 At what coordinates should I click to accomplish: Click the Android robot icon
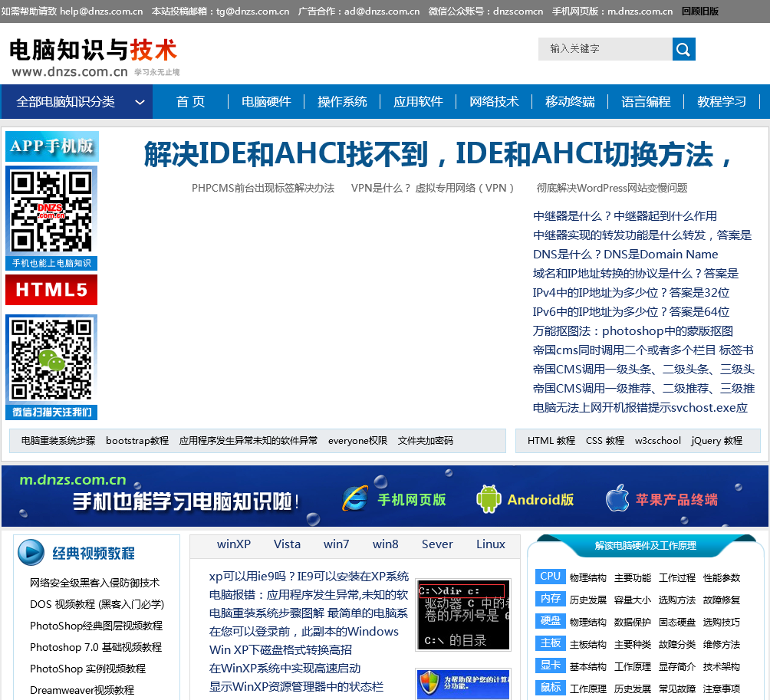489,499
